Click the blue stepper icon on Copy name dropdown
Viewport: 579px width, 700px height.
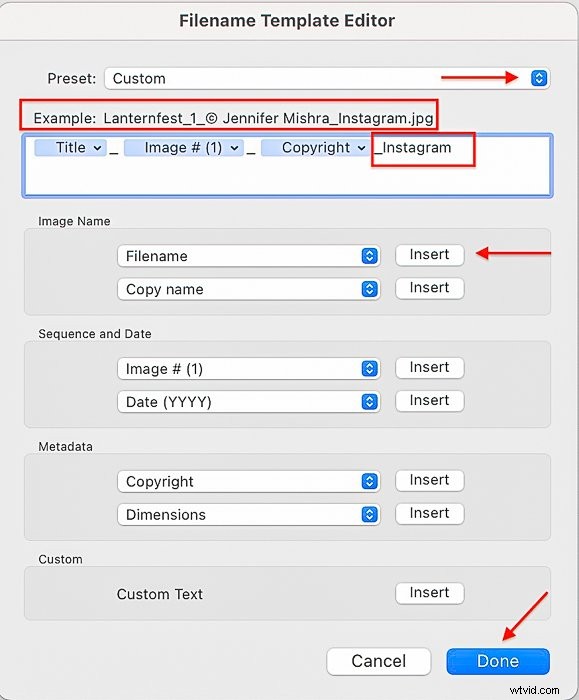(x=369, y=289)
